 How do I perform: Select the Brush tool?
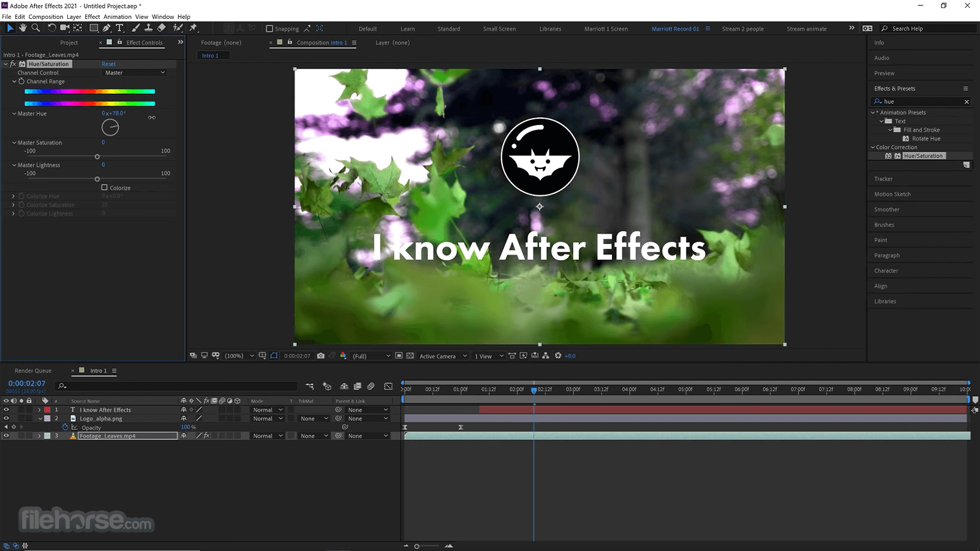pos(135,28)
